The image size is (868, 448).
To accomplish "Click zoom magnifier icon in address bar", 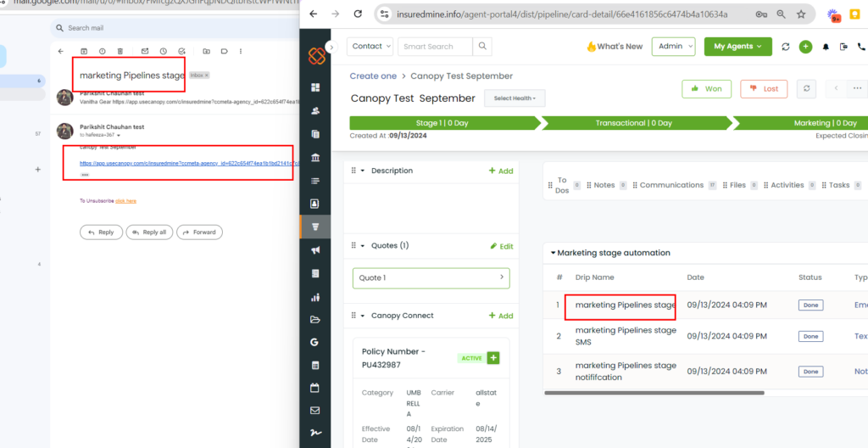I will (781, 14).
